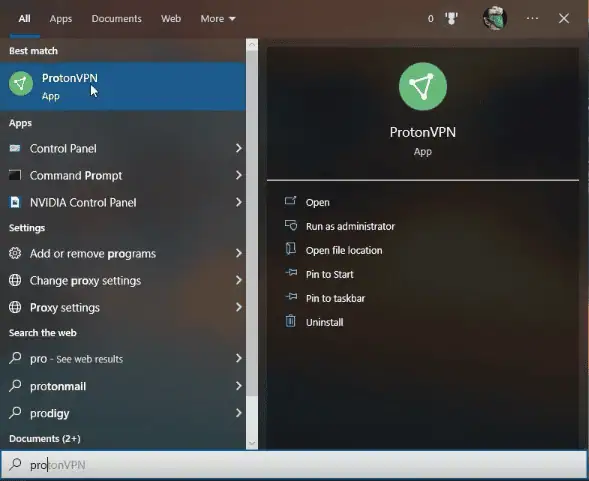This screenshot has height=481, width=589.
Task: Expand the prodigy suggestion arrow
Action: [239, 413]
